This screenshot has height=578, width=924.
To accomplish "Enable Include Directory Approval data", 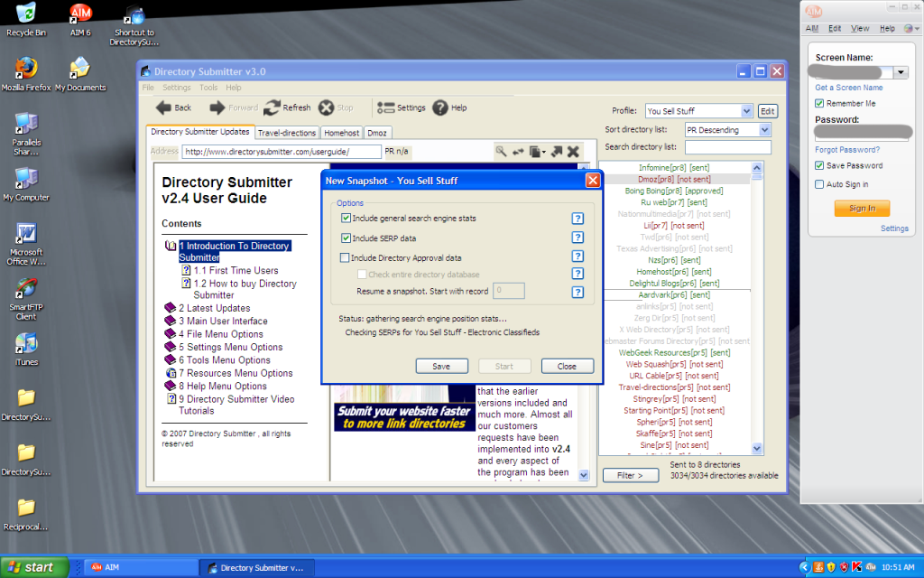I will coord(345,257).
